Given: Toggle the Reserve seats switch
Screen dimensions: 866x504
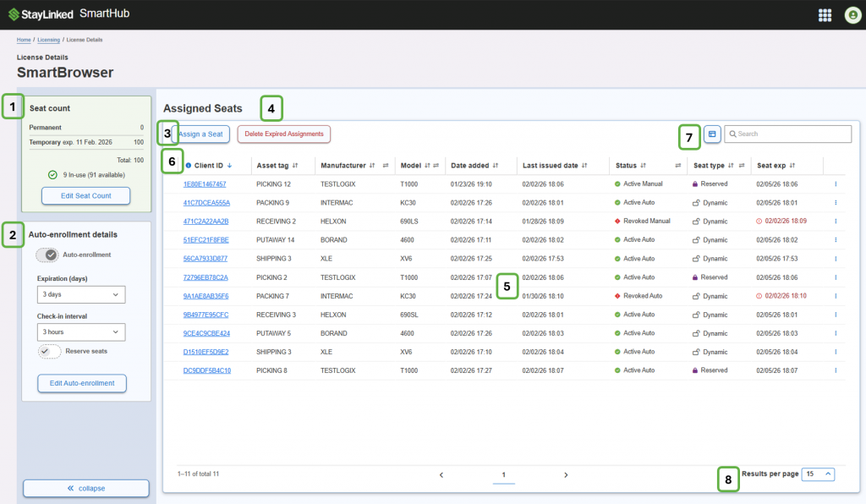Looking at the screenshot, I should tap(50, 351).
